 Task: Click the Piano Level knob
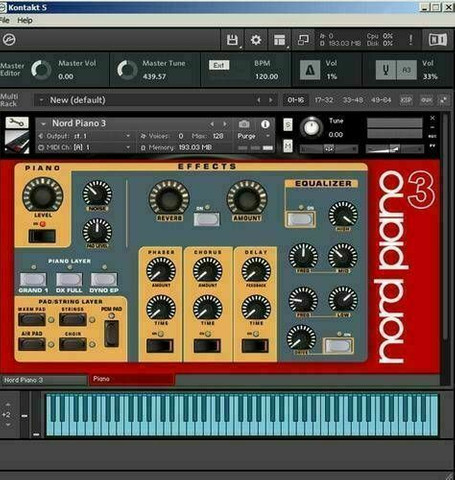42,195
